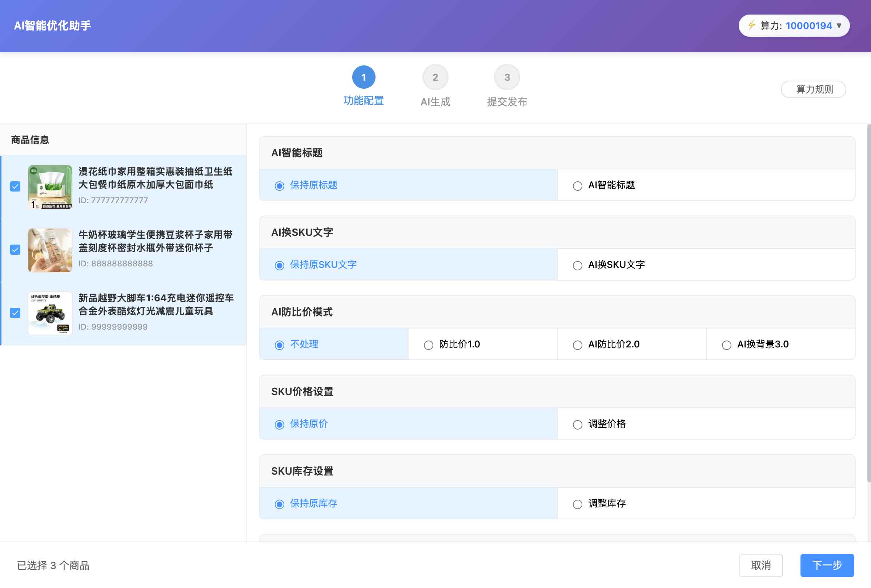Click step 1 功能配置 circle icon

click(363, 77)
